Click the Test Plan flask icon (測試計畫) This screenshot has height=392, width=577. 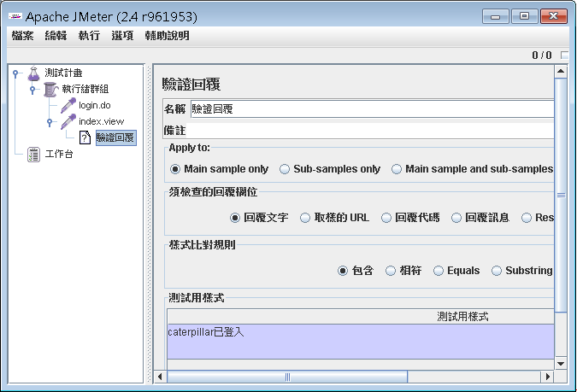click(x=33, y=73)
